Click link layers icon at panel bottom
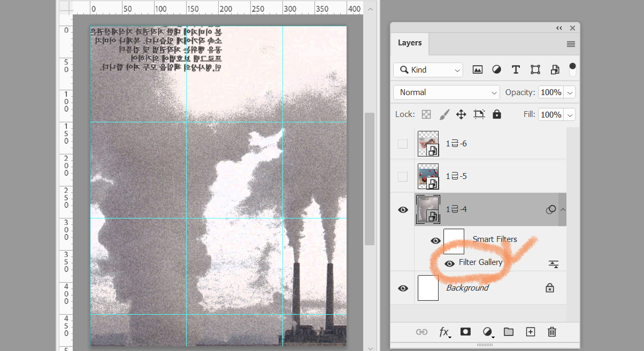 click(x=421, y=332)
